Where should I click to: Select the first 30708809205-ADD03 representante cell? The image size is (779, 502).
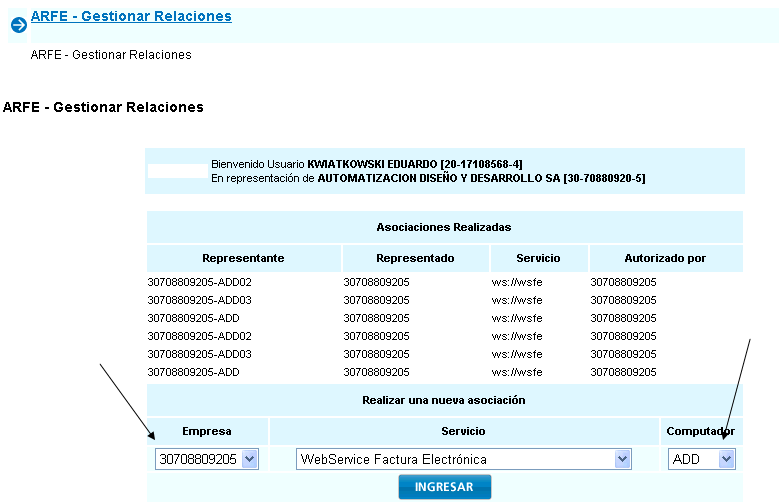pos(200,300)
